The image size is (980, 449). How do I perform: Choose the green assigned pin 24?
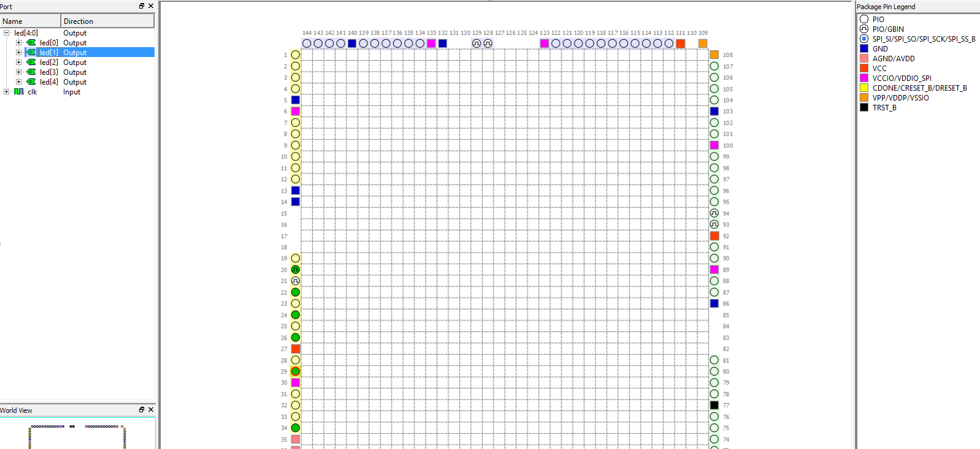click(295, 315)
